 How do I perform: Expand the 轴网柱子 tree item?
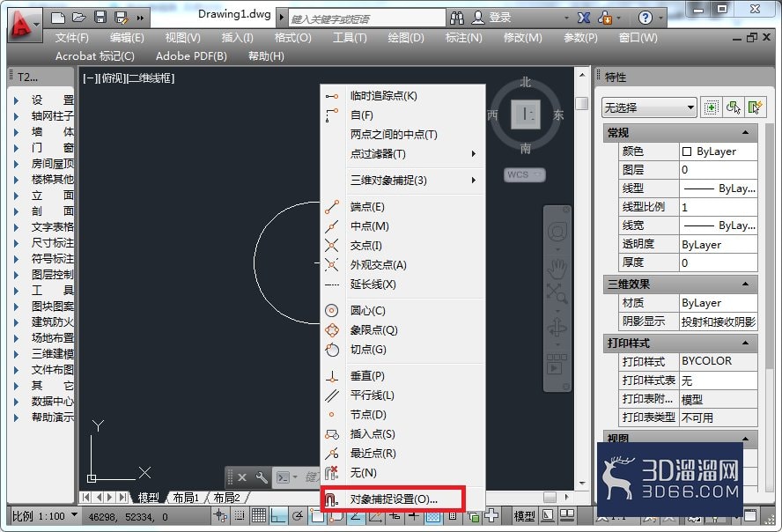[x=16, y=116]
